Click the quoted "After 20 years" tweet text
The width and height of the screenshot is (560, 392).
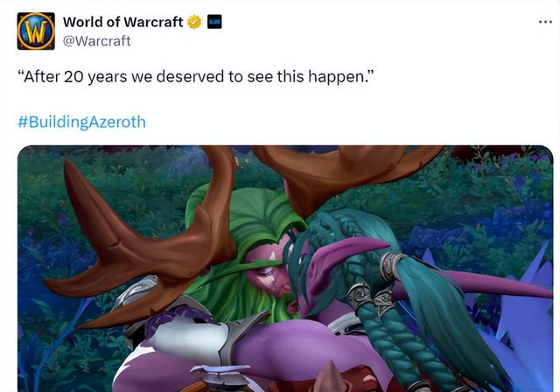pos(196,76)
